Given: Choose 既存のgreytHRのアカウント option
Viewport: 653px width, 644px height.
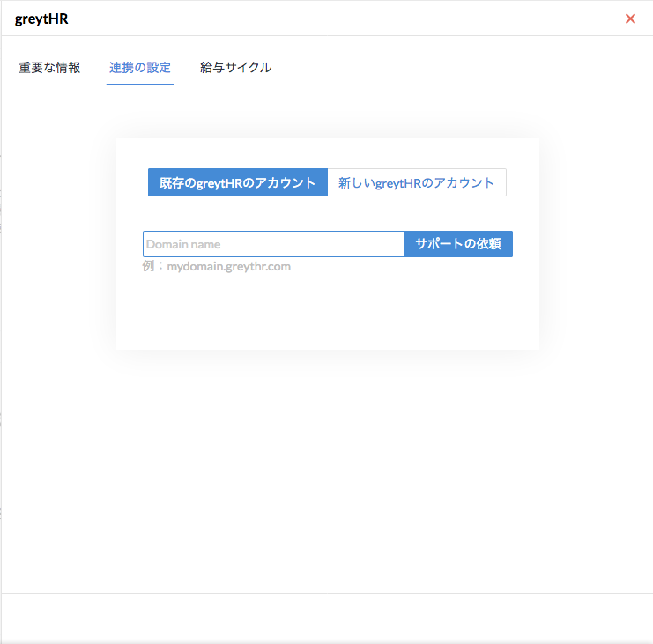Looking at the screenshot, I should point(238,182).
